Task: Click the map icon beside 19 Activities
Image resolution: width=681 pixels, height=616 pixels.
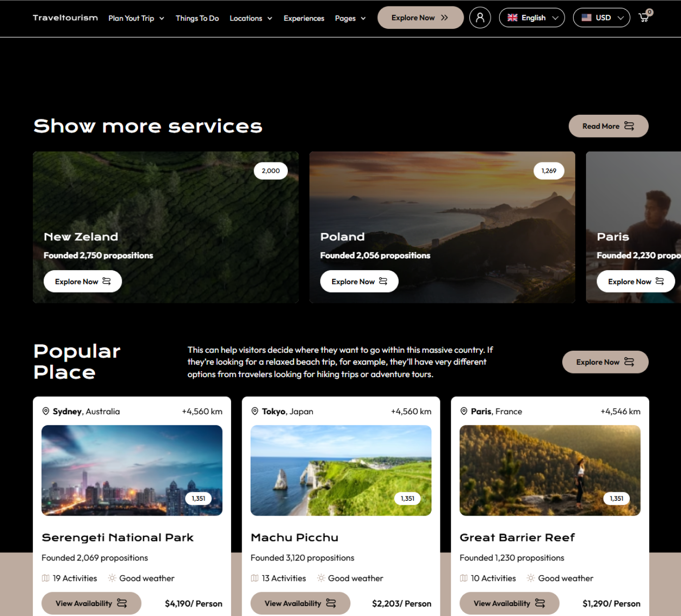Action: click(46, 578)
